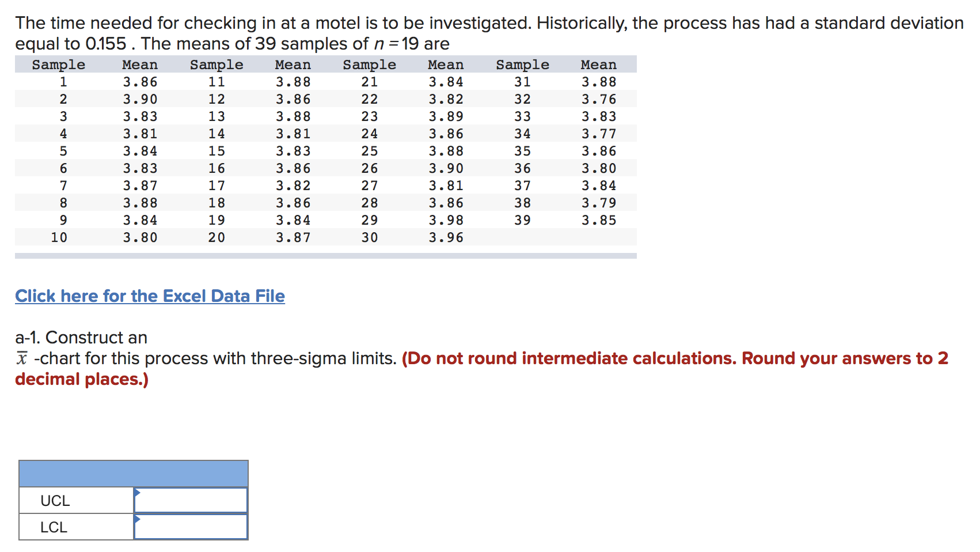
Task: Select the Sample column header
Action: pos(58,65)
